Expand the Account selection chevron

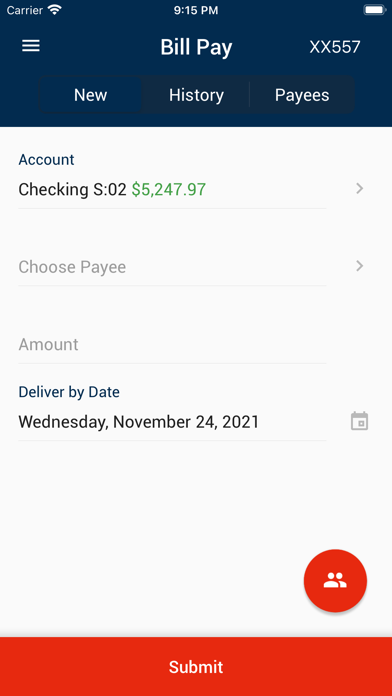360,189
